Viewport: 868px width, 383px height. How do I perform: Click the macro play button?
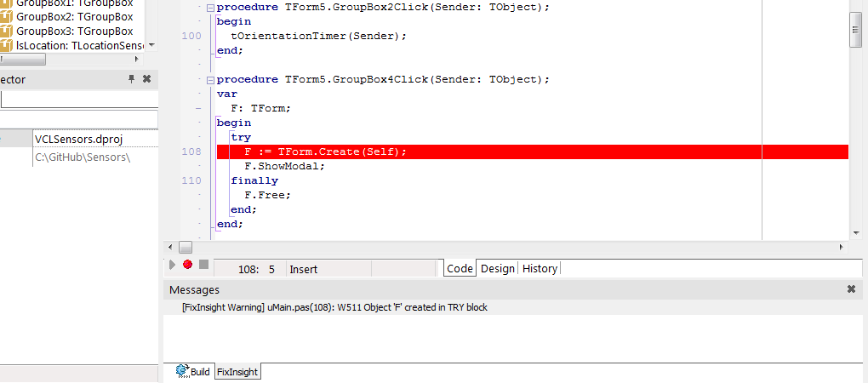tap(173, 265)
